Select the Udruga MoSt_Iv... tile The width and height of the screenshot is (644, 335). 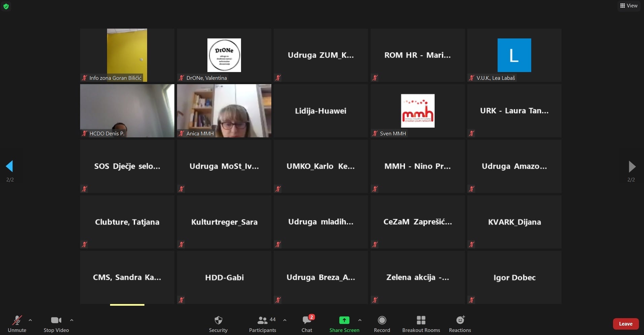pyautogui.click(x=224, y=166)
